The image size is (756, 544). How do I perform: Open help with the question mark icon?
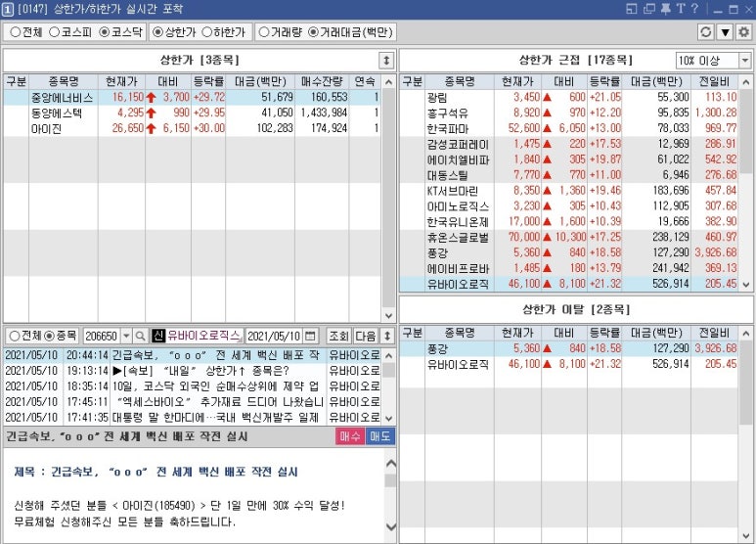[694, 9]
